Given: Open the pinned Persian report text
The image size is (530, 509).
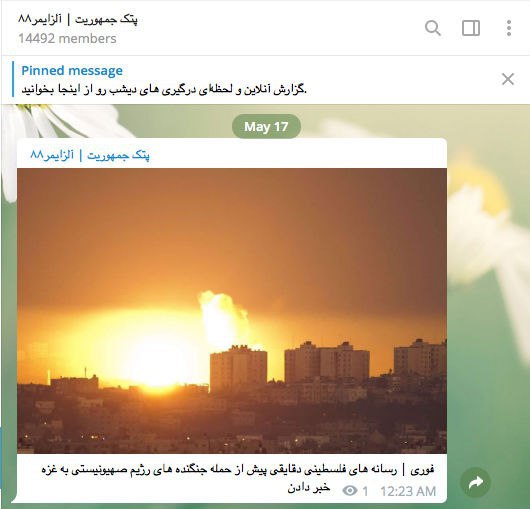Looking at the screenshot, I should 164,90.
